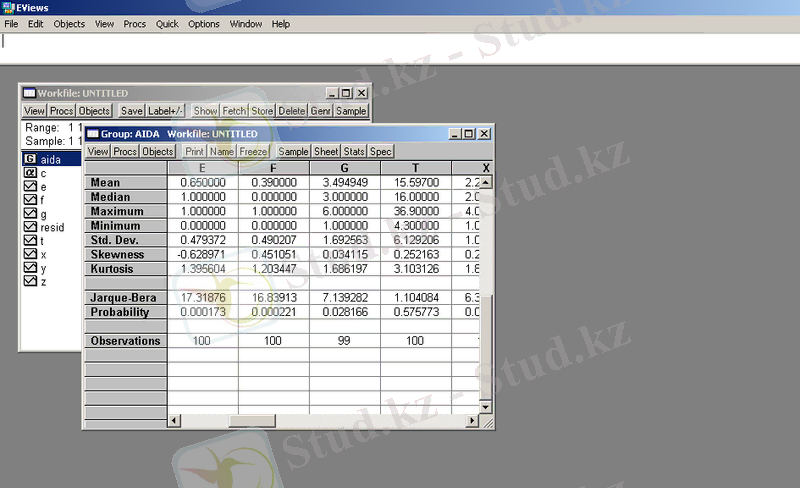Screen dimensions: 800x488
Task: Click the Freeze button in Group window
Action: click(x=253, y=151)
